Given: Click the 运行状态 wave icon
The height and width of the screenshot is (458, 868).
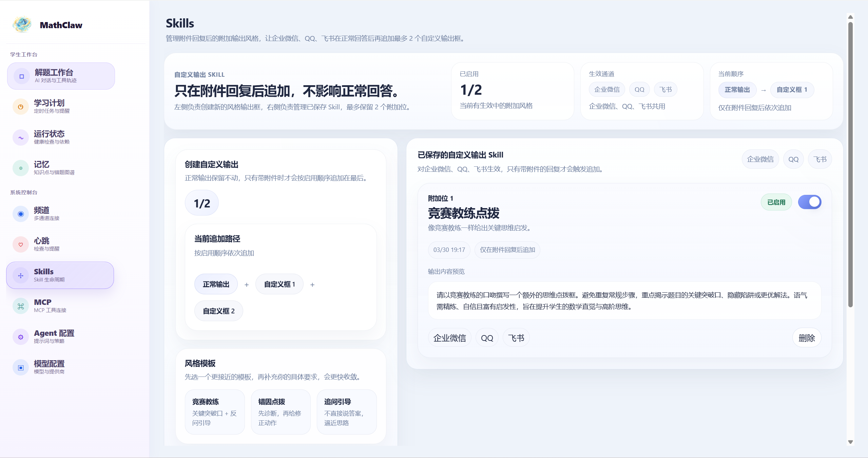Looking at the screenshot, I should (21, 138).
